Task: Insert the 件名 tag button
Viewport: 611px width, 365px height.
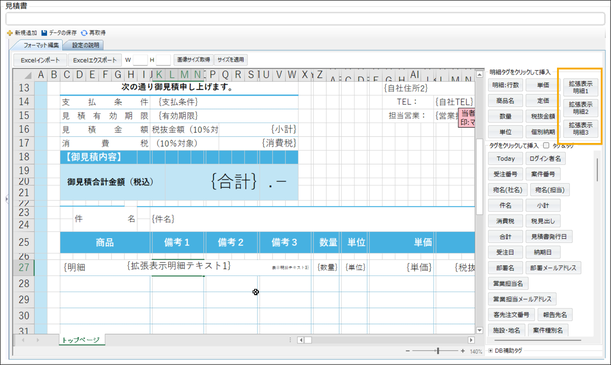Action: [x=505, y=205]
